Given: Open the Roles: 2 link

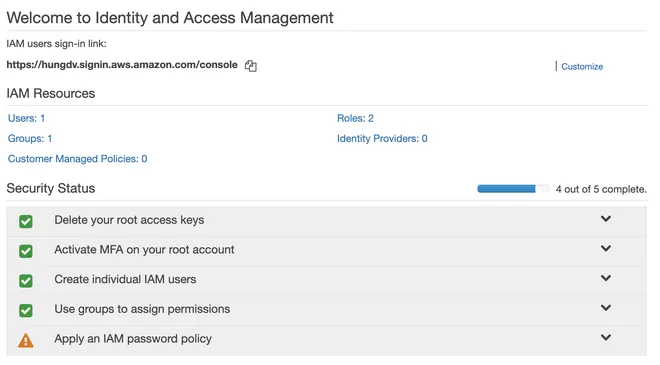Looking at the screenshot, I should 355,118.
